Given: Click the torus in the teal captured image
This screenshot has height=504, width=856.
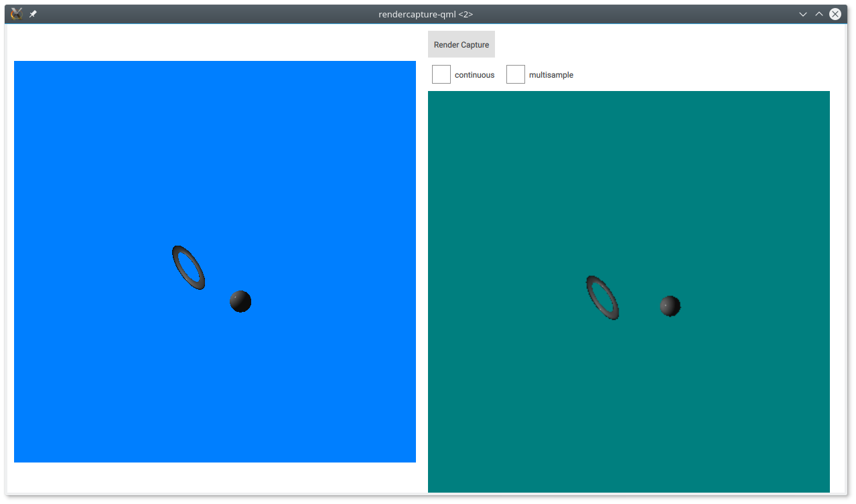Looking at the screenshot, I should (x=603, y=297).
